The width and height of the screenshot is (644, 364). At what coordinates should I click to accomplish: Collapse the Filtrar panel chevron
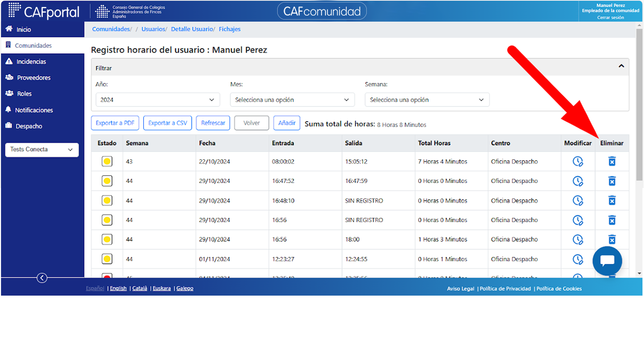pyautogui.click(x=621, y=66)
